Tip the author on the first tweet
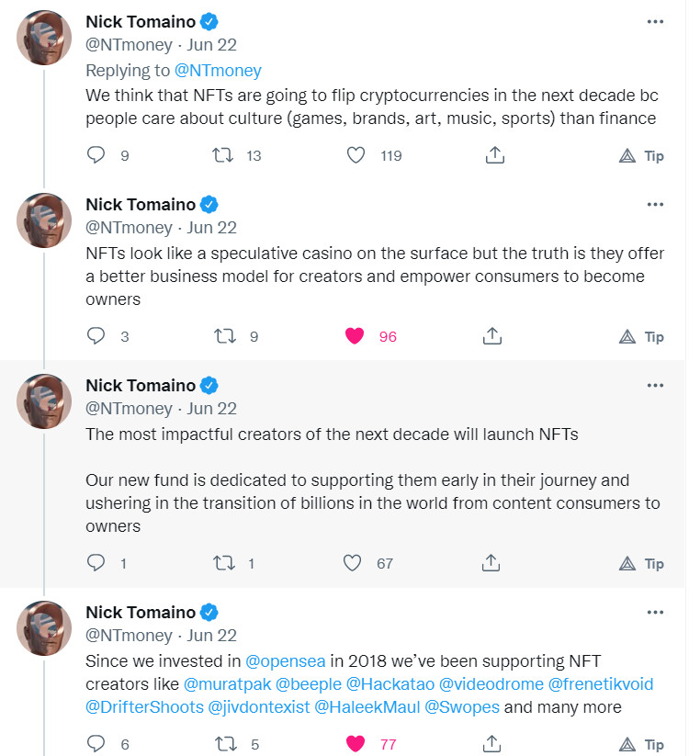The height and width of the screenshot is (756, 700). tap(641, 156)
